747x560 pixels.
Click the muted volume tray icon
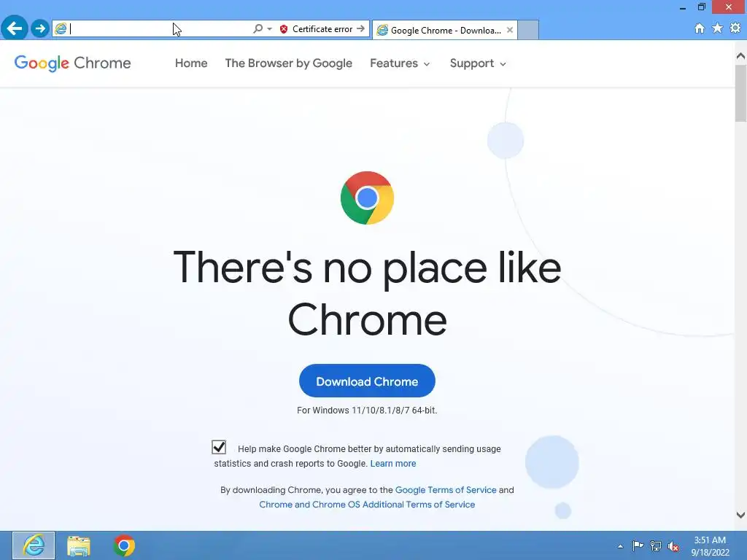pyautogui.click(x=673, y=546)
